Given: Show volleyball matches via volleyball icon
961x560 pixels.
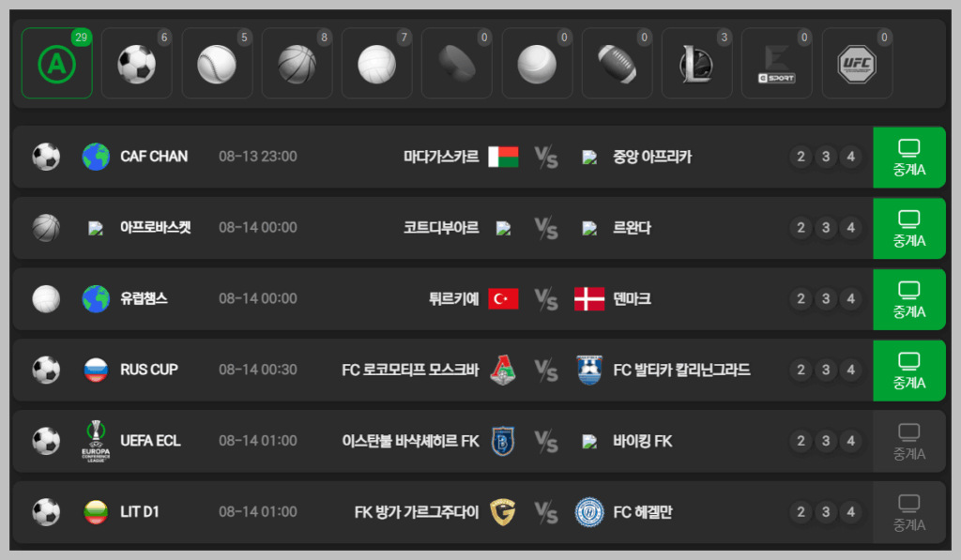Looking at the screenshot, I should point(377,64).
